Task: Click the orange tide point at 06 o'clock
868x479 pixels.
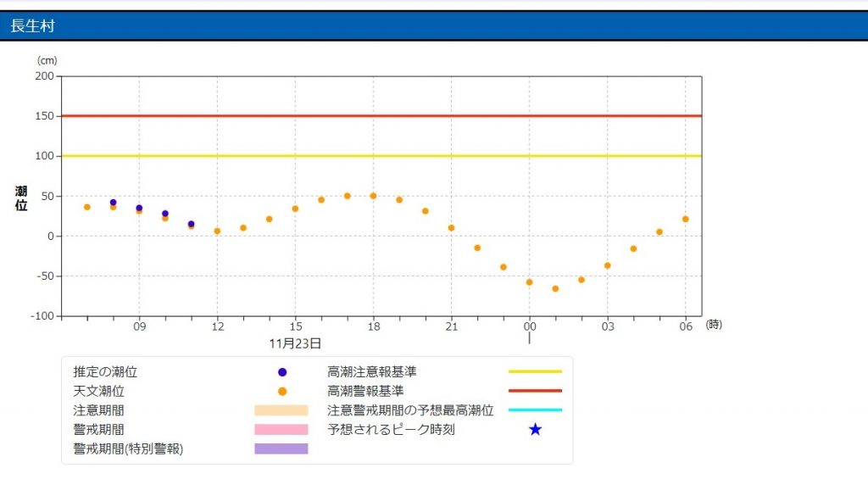Action: point(685,220)
